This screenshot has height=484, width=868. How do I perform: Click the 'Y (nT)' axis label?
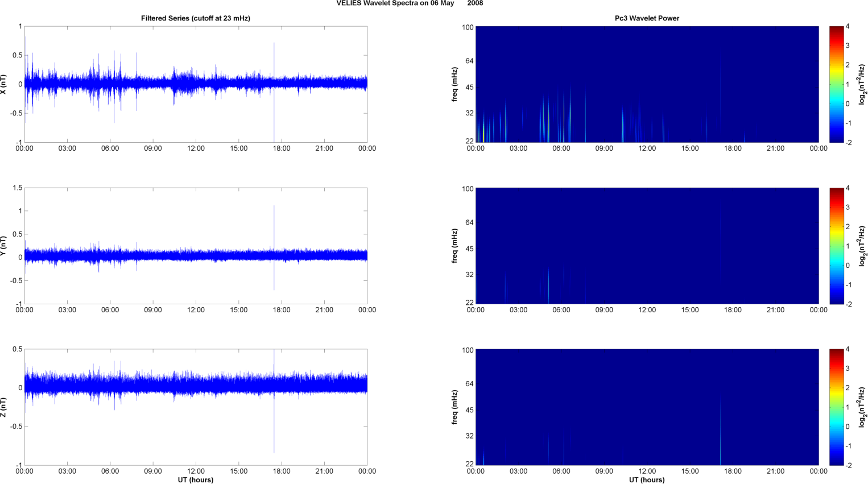coord(4,246)
